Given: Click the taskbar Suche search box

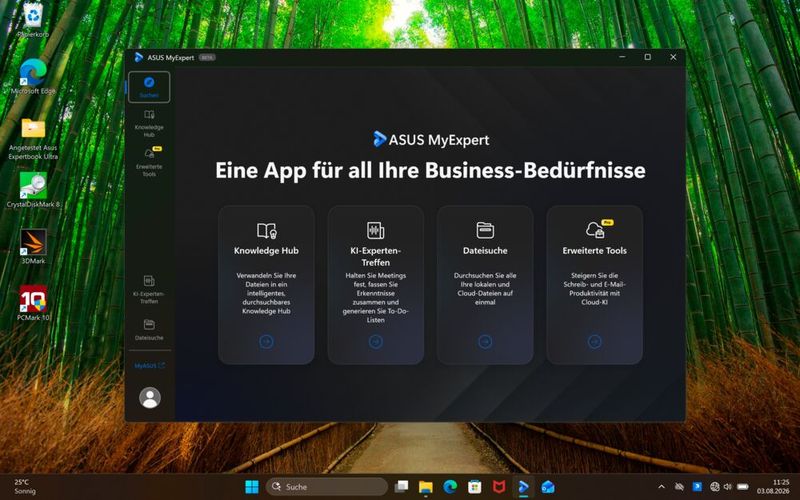Looking at the screenshot, I should point(327,487).
